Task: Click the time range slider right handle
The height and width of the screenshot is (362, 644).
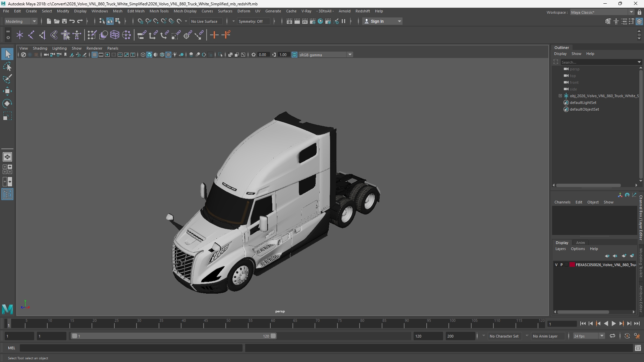Action: click(x=273, y=336)
